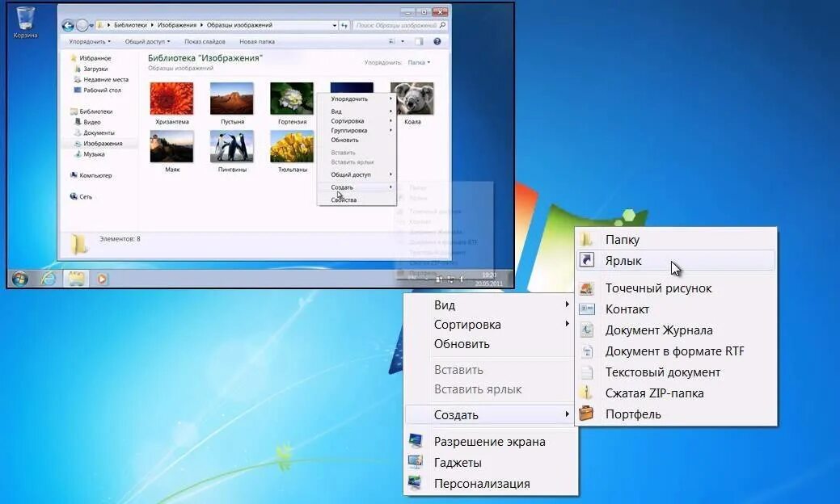Select the Хризантема image thumbnail

pos(171,99)
